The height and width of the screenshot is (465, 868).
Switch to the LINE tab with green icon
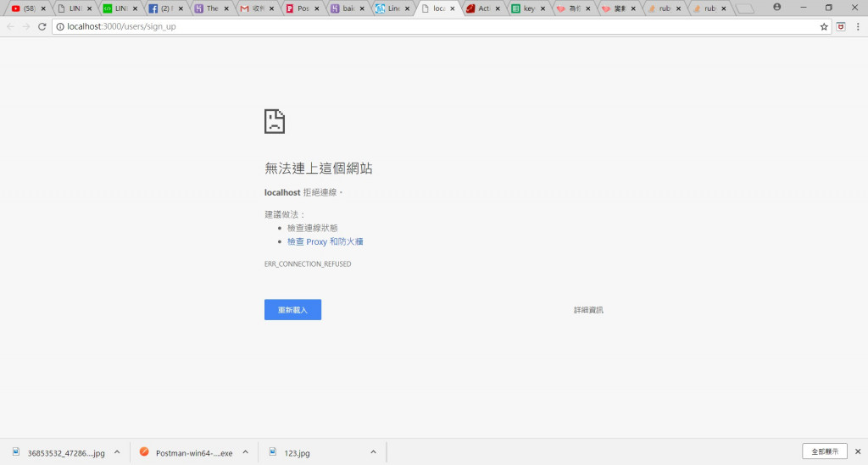(120, 8)
